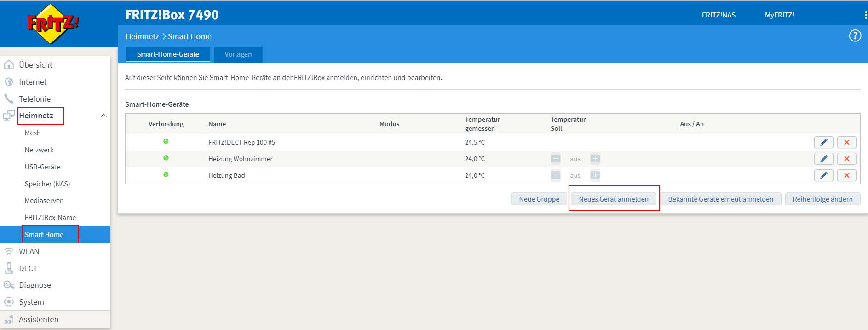Click the WLAN wifi icon

click(x=9, y=251)
